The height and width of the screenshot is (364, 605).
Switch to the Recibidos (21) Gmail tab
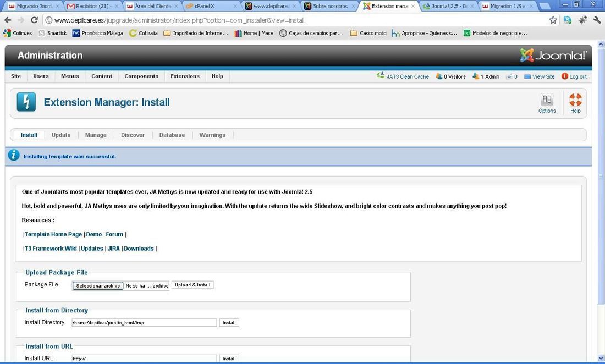[x=92, y=6]
